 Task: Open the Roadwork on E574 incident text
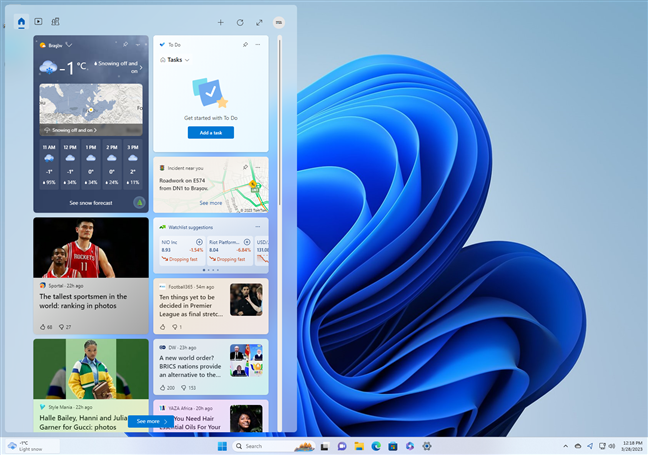[x=183, y=184]
